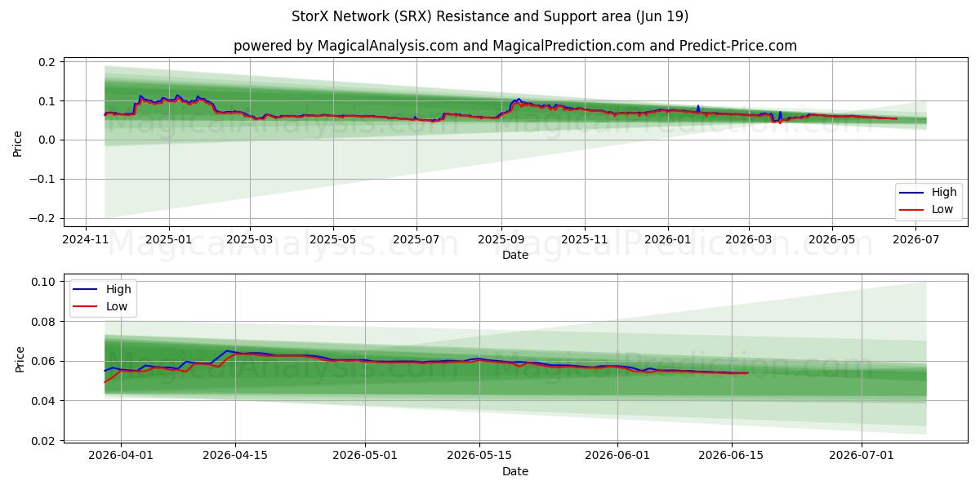
Task: Click the bottom chart 'Date' x-axis label
Action: click(515, 471)
